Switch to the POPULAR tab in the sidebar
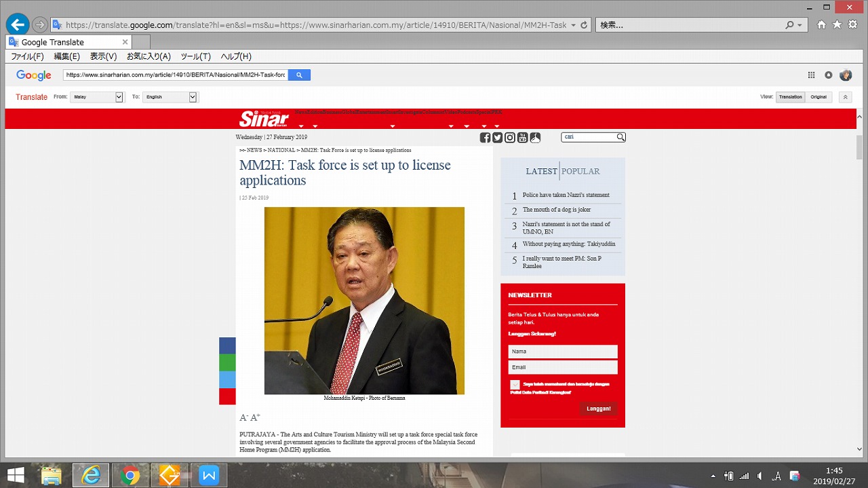This screenshot has height=488, width=868. 580,171
